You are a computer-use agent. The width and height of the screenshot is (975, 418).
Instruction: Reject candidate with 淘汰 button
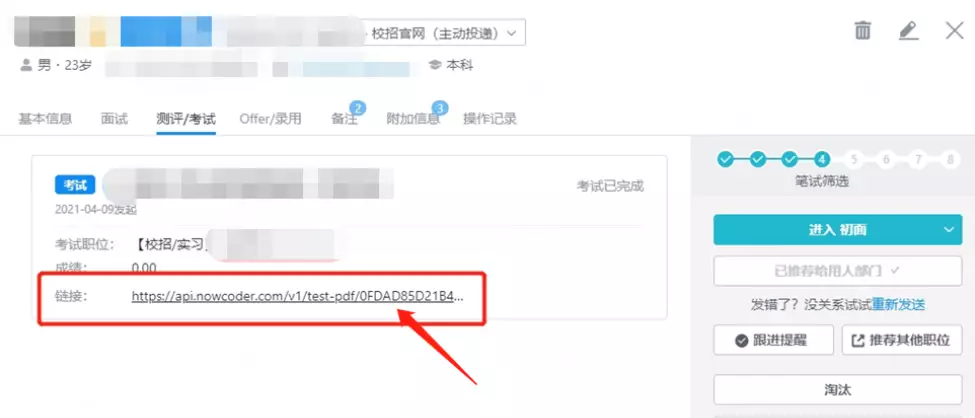tap(838, 390)
